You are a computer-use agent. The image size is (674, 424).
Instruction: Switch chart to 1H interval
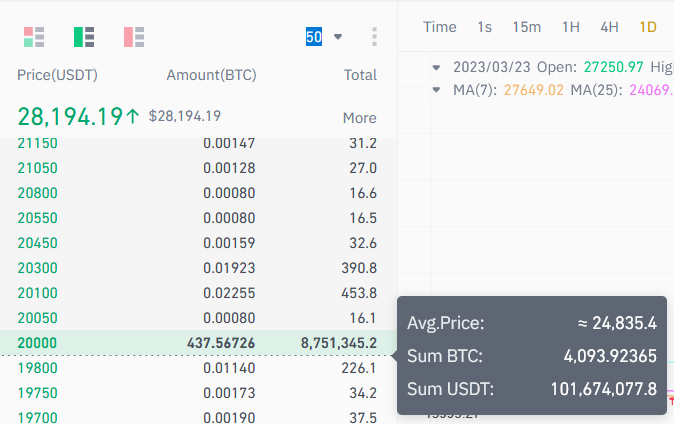coord(571,27)
